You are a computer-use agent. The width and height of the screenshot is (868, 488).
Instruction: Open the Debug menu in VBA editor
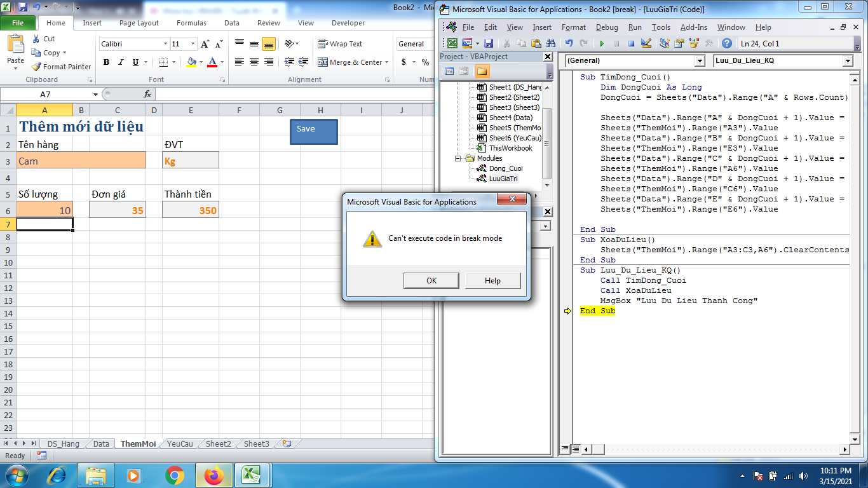tap(607, 27)
